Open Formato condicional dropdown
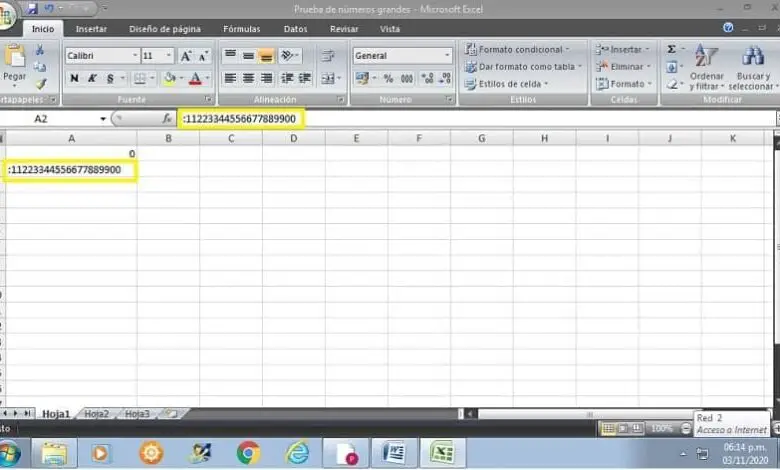The width and height of the screenshot is (780, 470). [x=516, y=49]
